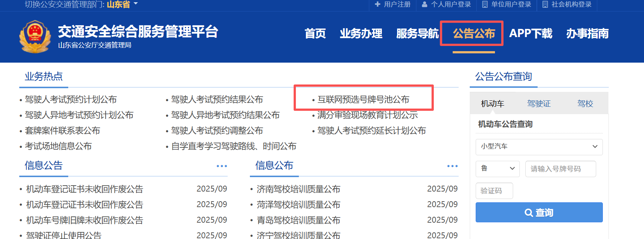
Task: Open 业务办理 in the navigation menu
Action: pos(361,33)
